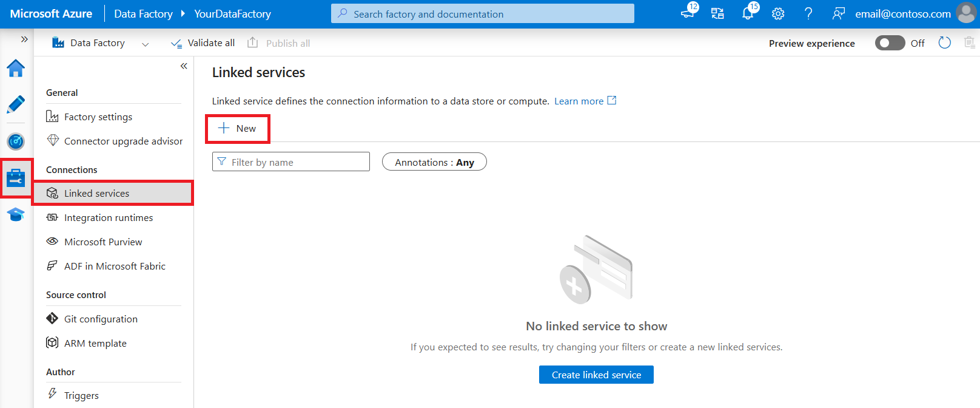Click New to add linked service
Viewport: 980px width, 408px height.
(x=238, y=129)
